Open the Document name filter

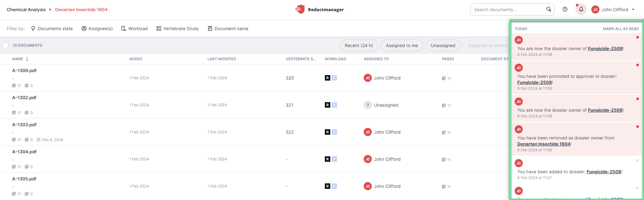click(228, 28)
